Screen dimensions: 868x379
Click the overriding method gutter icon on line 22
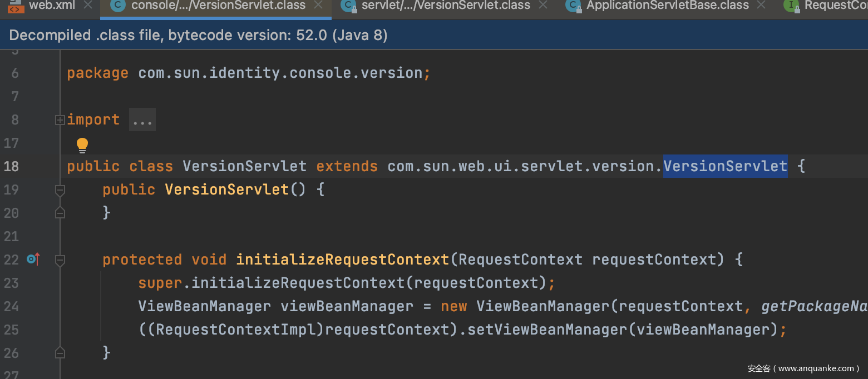[x=33, y=259]
